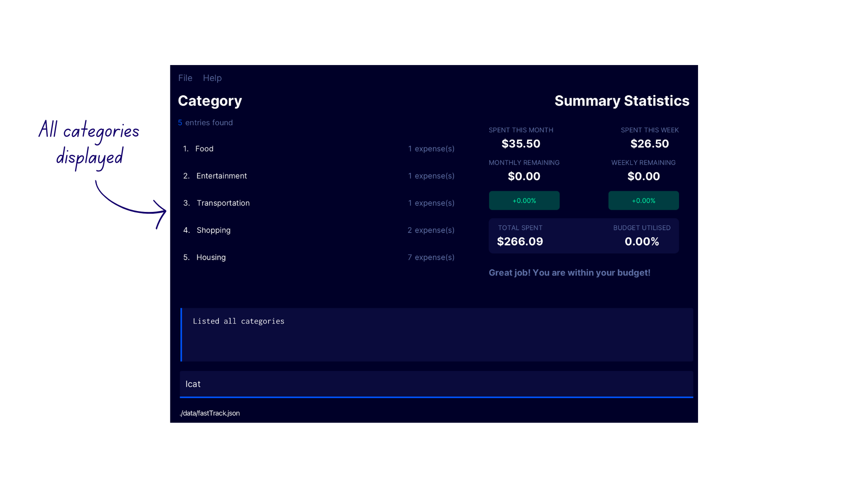The width and height of the screenshot is (868, 488).
Task: Click the 5 entries found label
Action: (x=205, y=122)
